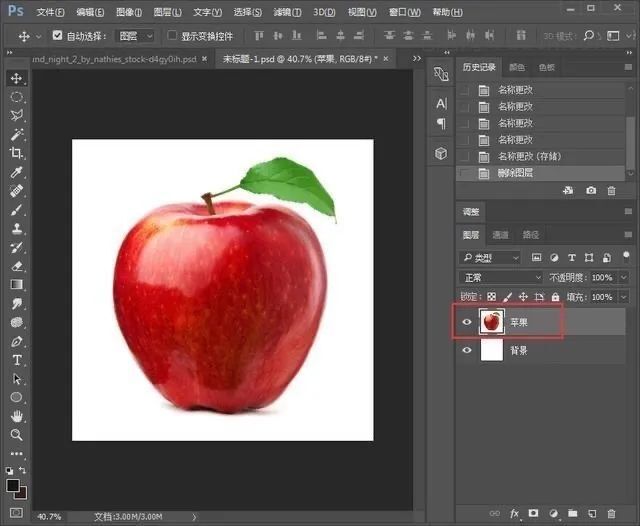This screenshot has width=640, height=526.
Task: Open the 正常 blend mode dropdown
Action: click(x=499, y=277)
